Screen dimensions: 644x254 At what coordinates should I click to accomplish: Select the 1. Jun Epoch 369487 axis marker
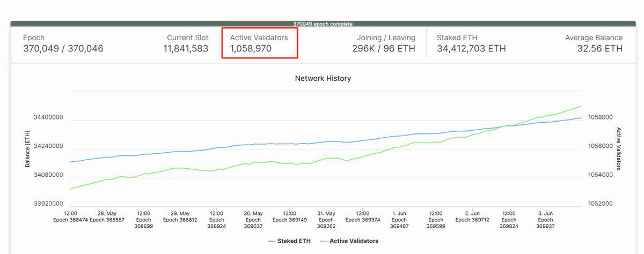click(x=399, y=220)
